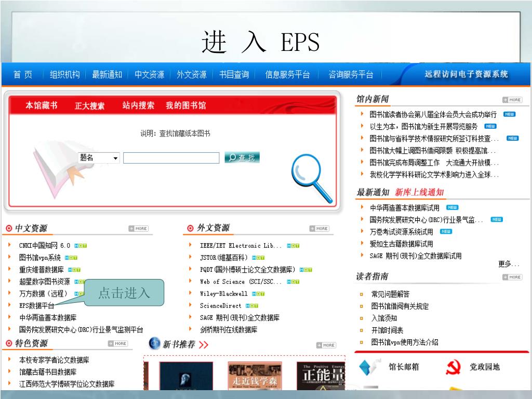
Task: Open the 爱如生古籍数据库试用 notice
Action: [x=402, y=244]
